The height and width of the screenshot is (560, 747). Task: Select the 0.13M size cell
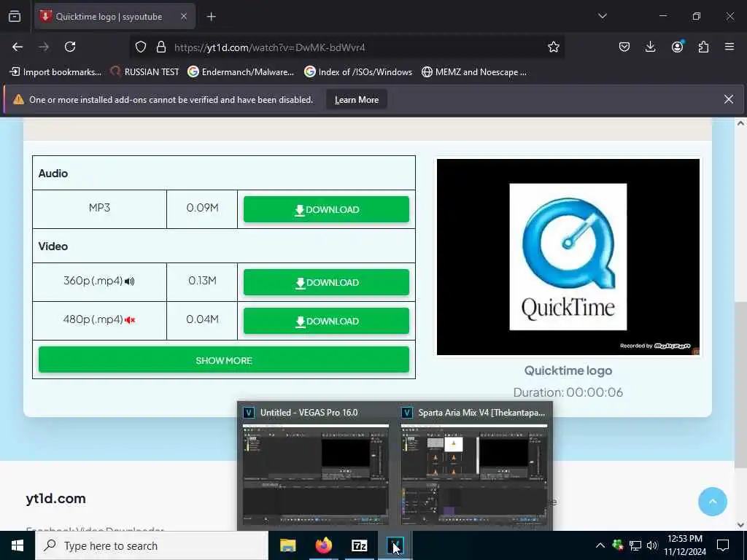click(x=202, y=281)
